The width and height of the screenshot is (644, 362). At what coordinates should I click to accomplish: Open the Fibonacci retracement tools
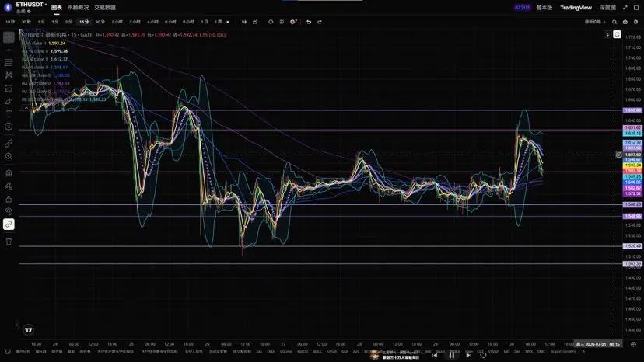(x=9, y=63)
